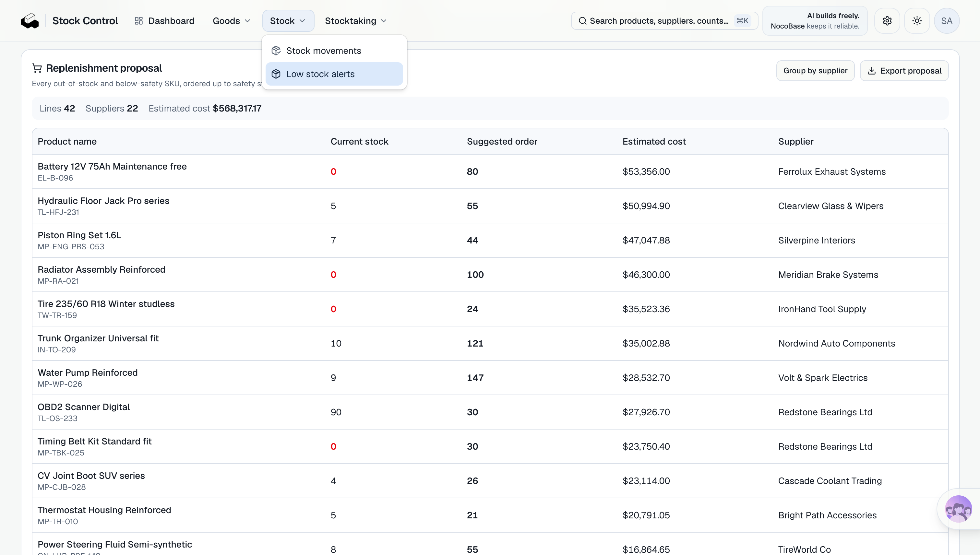This screenshot has height=555, width=980.
Task: Click supplier Clearview Glass & Wipers
Action: click(x=831, y=206)
